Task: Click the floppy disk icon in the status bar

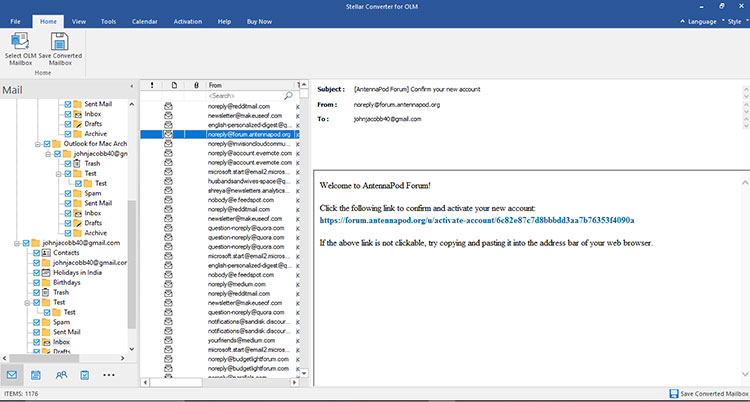Action: coord(674,394)
